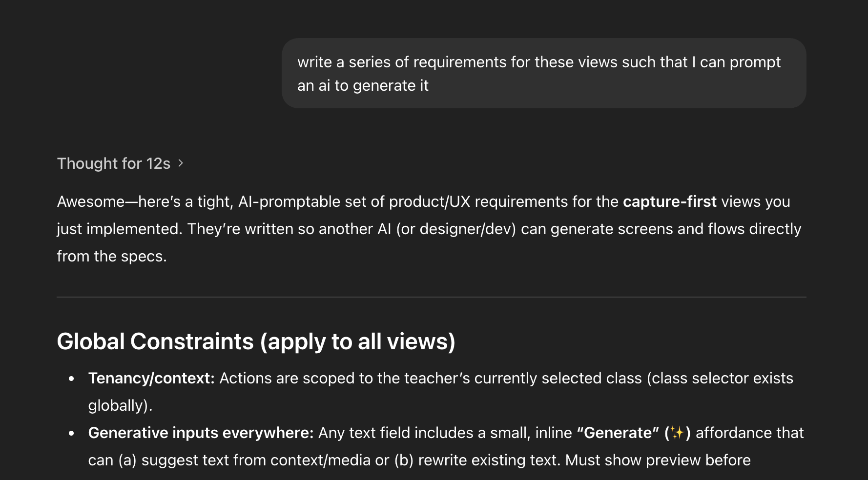Click the "globally)." line under Tenancy
Viewport: 868px width, 480px height.
click(120, 405)
